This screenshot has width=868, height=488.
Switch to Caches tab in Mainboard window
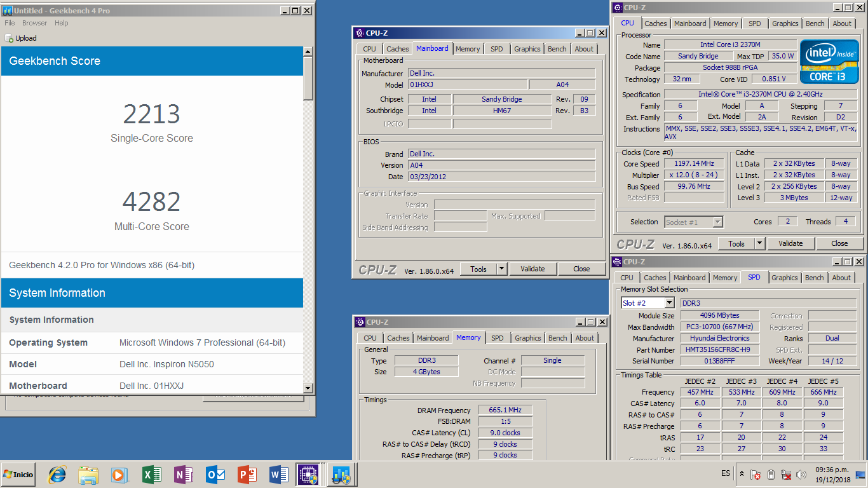(398, 49)
